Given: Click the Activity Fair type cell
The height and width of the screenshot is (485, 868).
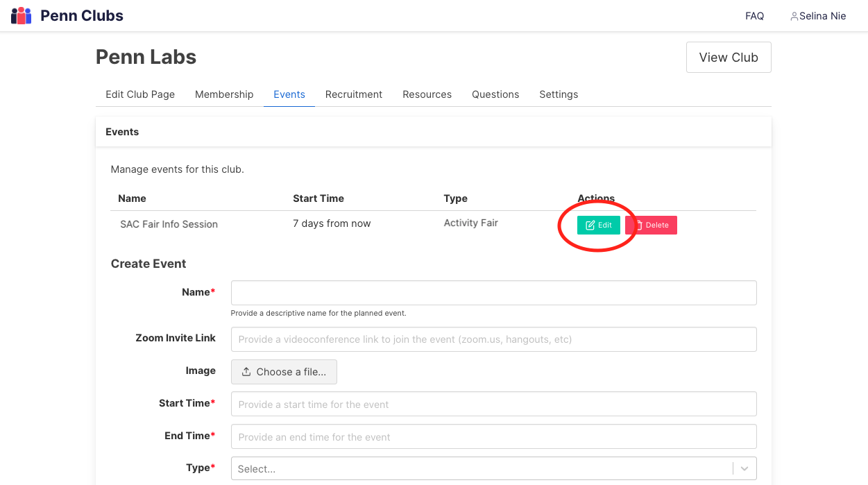Looking at the screenshot, I should click(x=471, y=223).
